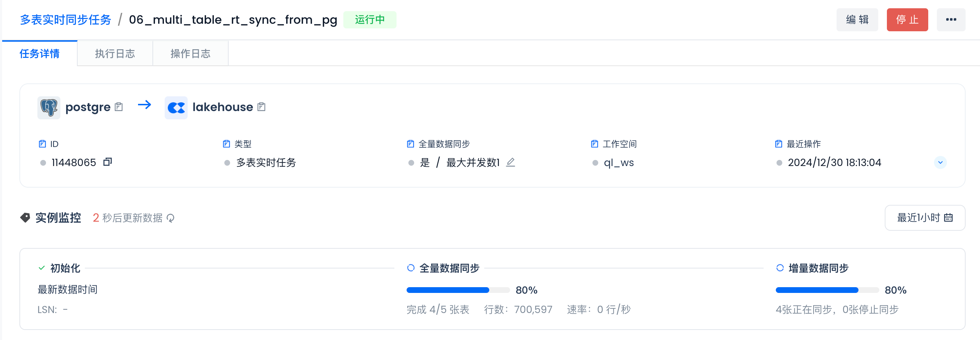Image resolution: width=980 pixels, height=340 pixels.
Task: Switch to the 执行日志 tab
Action: (x=115, y=54)
